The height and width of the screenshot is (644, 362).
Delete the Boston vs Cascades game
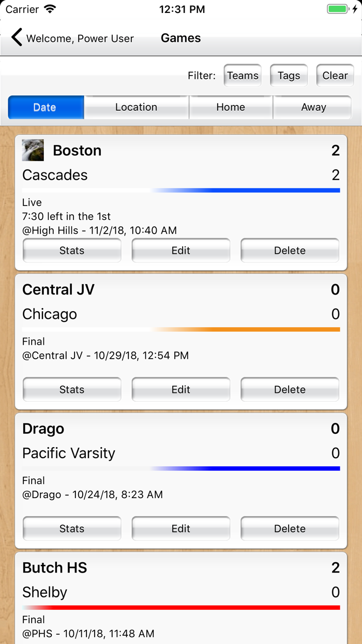pos(289,250)
